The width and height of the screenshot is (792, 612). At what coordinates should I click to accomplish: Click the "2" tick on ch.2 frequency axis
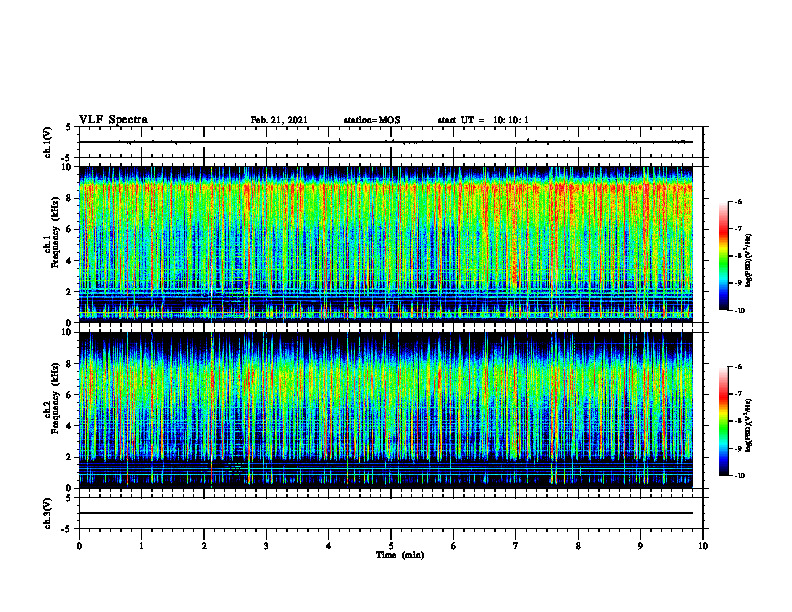pyautogui.click(x=70, y=457)
